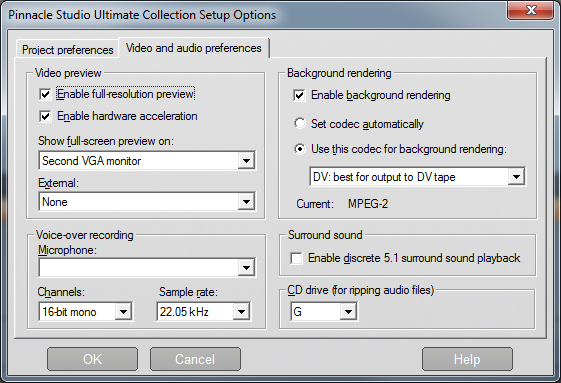Open the background rendering codec dropdown

417,176
